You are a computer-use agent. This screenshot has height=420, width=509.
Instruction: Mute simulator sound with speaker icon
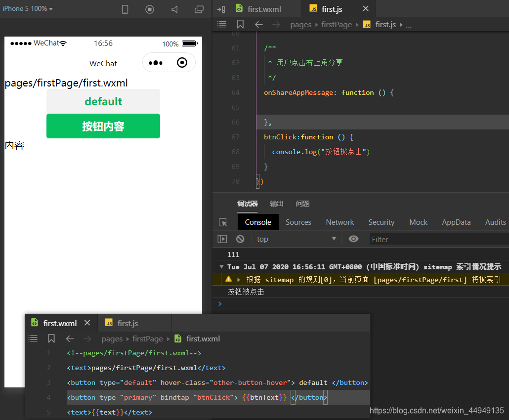coord(174,9)
